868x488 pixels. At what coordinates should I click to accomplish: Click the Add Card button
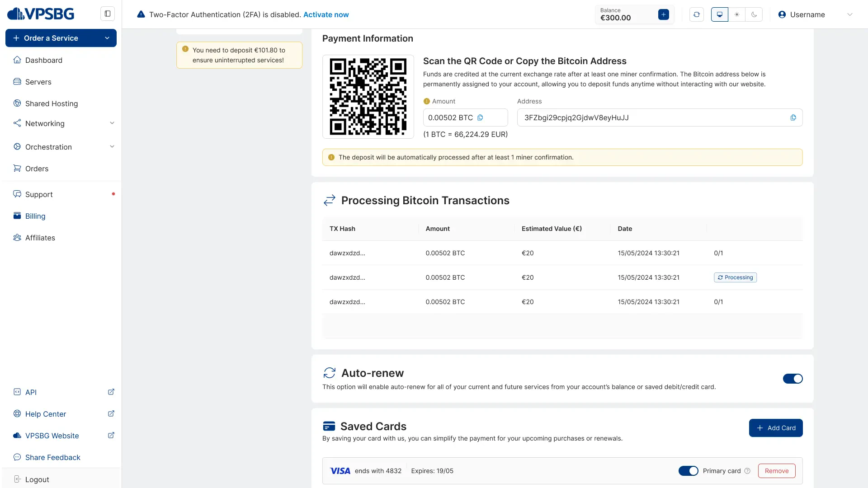click(x=776, y=428)
